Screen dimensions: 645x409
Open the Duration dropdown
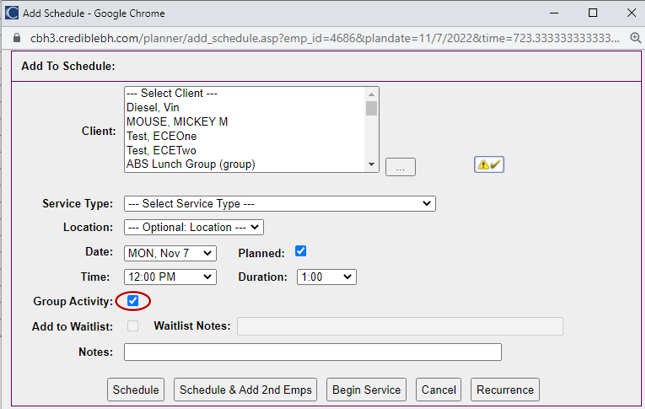pos(326,277)
